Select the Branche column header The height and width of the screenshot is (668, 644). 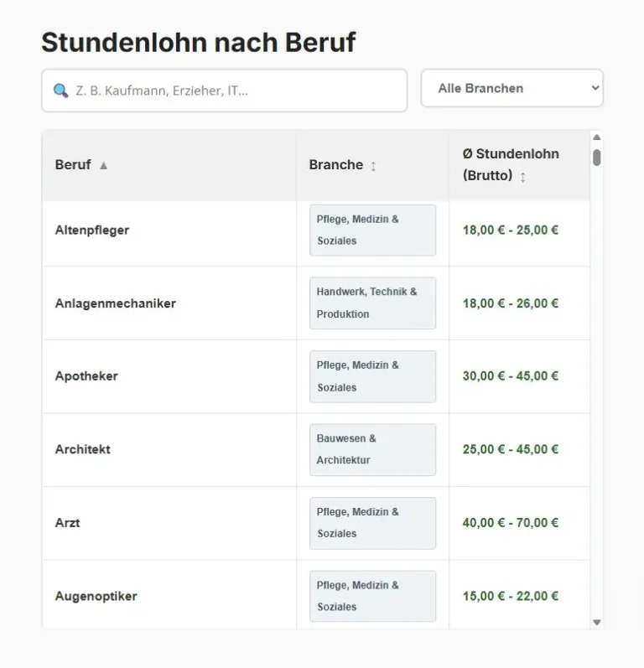pos(335,165)
